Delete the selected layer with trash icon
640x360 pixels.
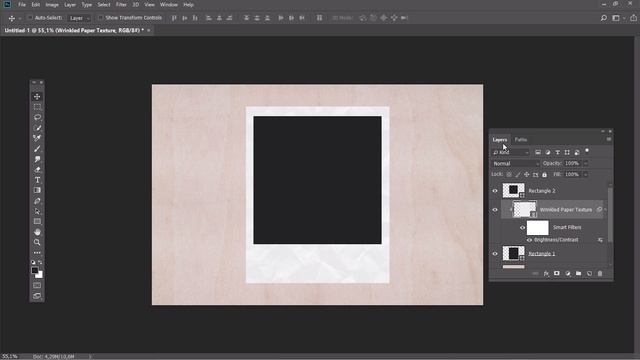tap(600, 273)
